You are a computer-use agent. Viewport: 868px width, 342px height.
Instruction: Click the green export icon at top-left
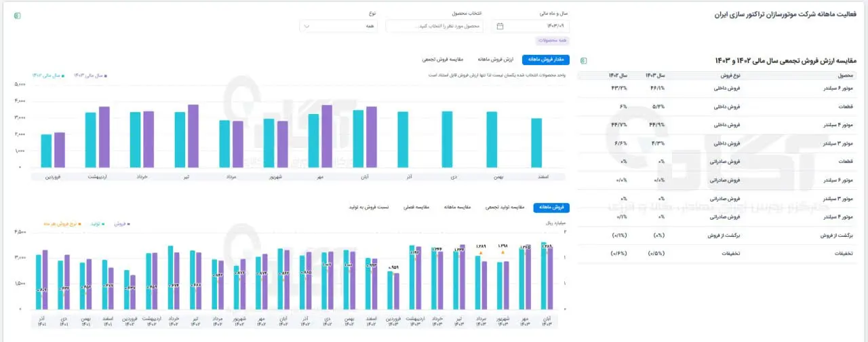(x=17, y=16)
